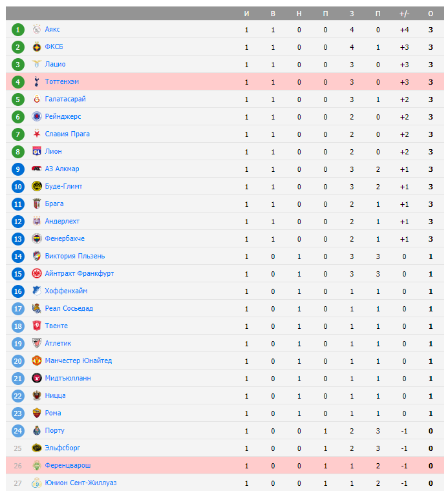448x491 pixels.
Task: Open the Ференцварош team link
Action: point(68,465)
